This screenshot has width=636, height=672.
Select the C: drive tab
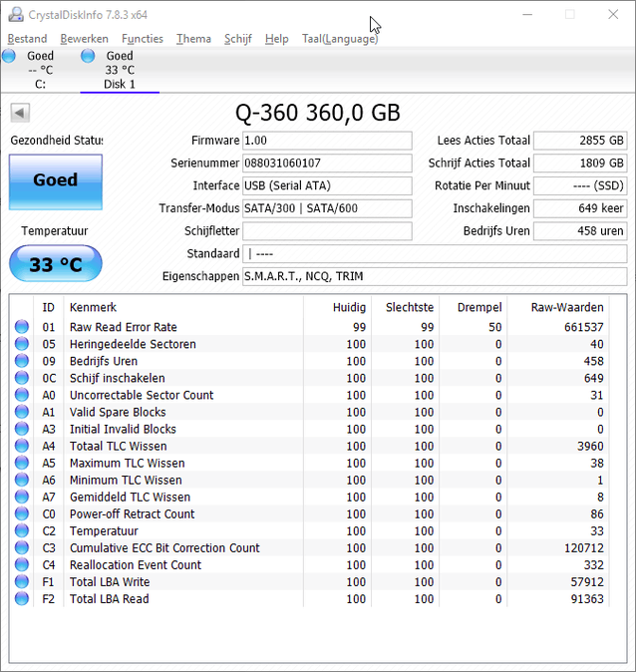(x=40, y=70)
